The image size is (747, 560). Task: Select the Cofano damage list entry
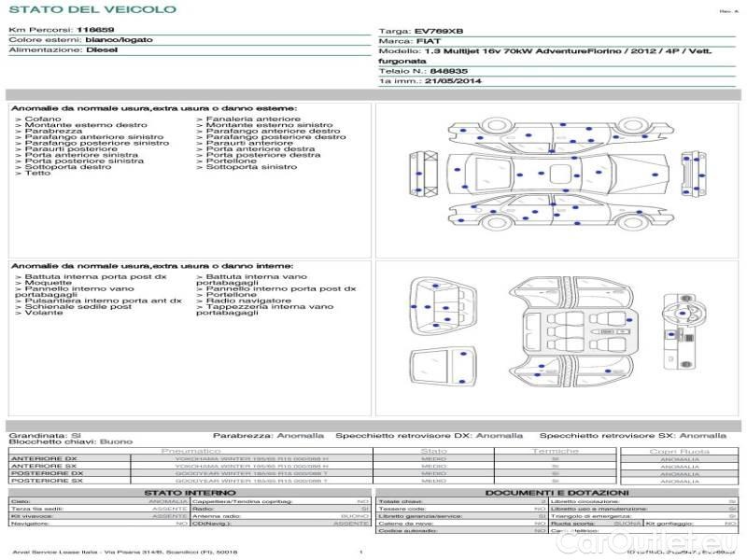click(43, 119)
